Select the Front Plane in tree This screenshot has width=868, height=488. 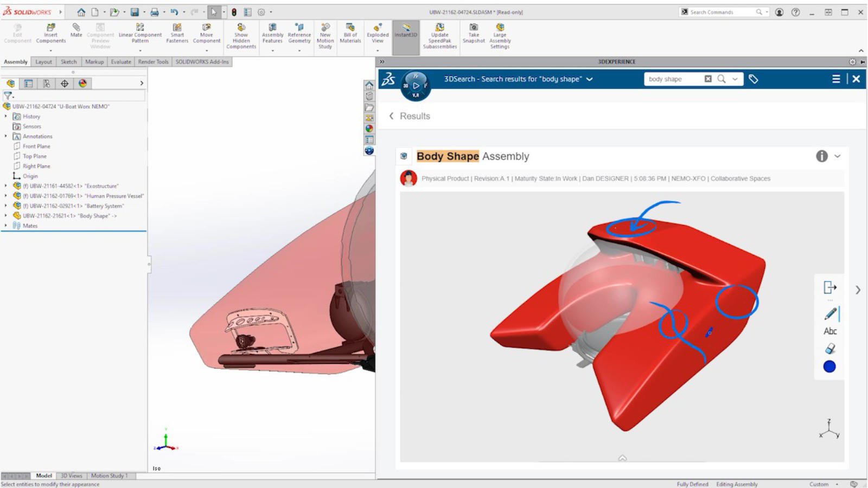36,146
